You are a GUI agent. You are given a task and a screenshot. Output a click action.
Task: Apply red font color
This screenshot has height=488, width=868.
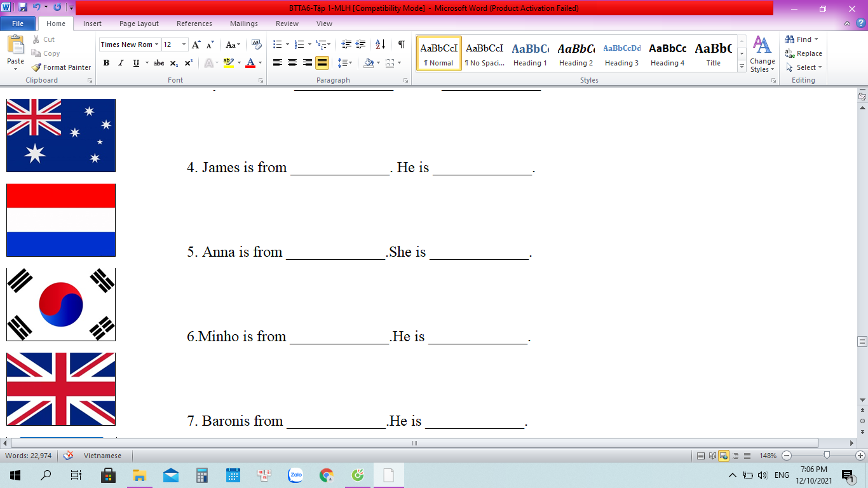click(250, 63)
